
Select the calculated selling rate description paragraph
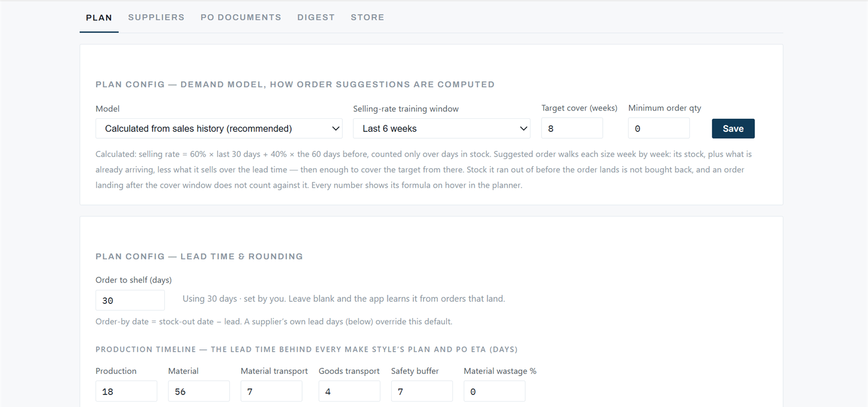(424, 169)
